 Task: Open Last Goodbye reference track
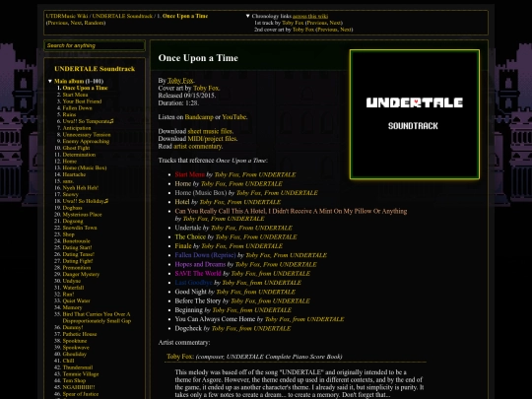tap(193, 283)
